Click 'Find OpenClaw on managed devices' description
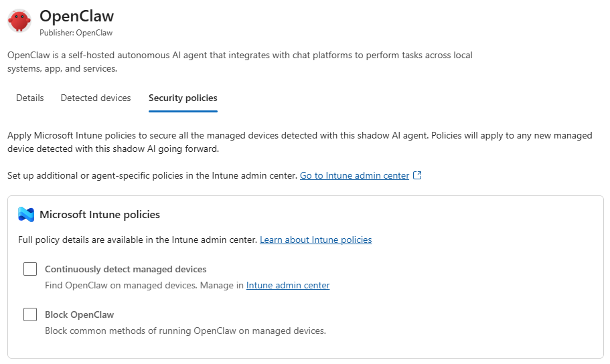This screenshot has width=610, height=364. coord(144,286)
